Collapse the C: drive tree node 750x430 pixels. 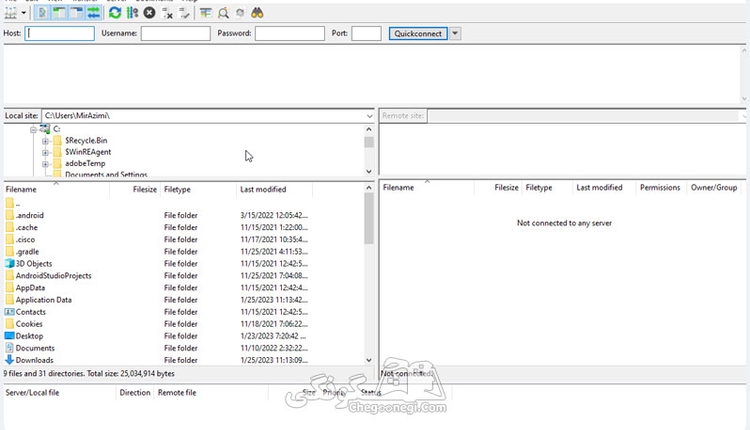[33, 129]
